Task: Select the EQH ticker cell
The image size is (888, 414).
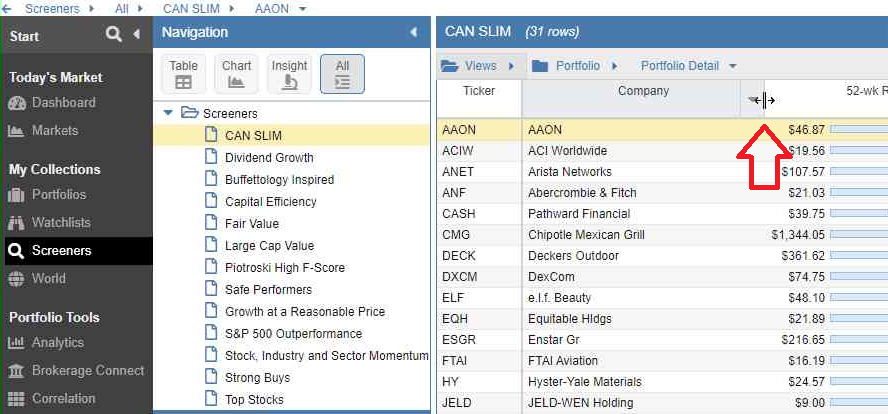Action: [x=479, y=318]
